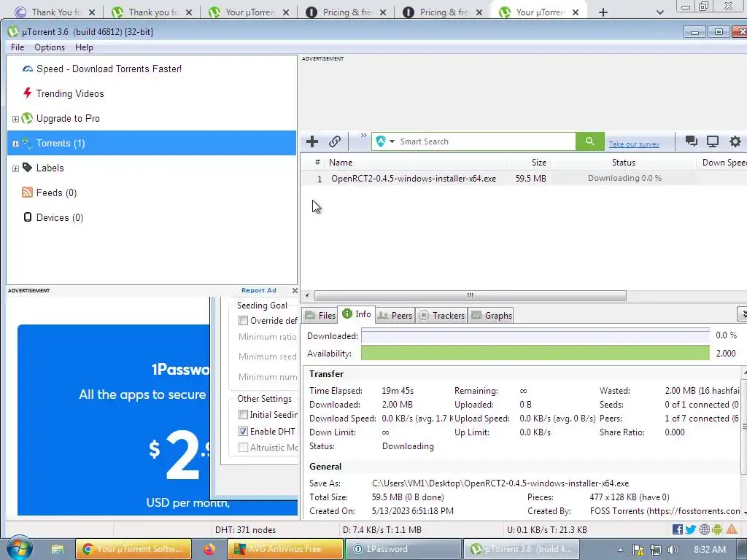This screenshot has width=747, height=560.
Task: Click the Facebook icon in status bar
Action: (x=677, y=529)
